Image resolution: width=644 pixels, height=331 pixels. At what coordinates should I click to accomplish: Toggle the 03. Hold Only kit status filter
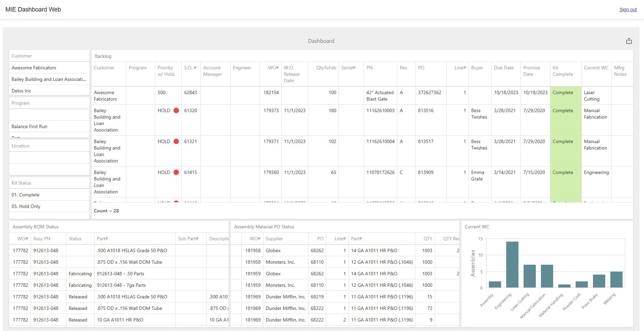(x=49, y=206)
